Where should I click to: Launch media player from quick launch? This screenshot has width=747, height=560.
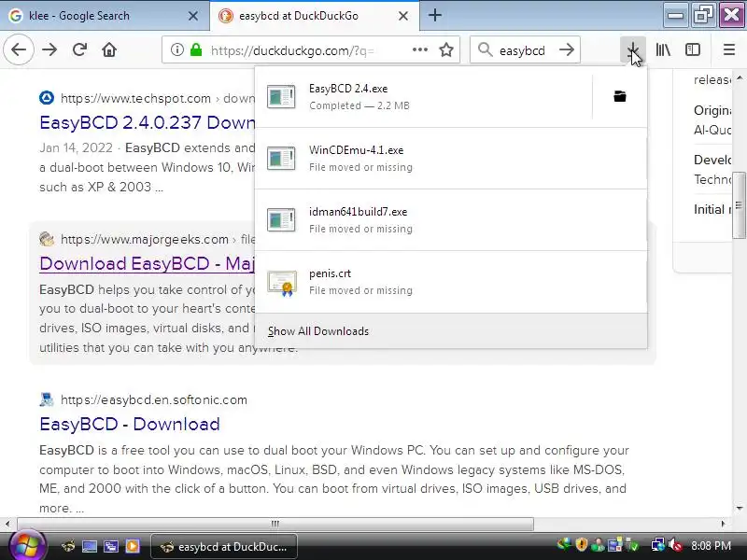[133, 546]
